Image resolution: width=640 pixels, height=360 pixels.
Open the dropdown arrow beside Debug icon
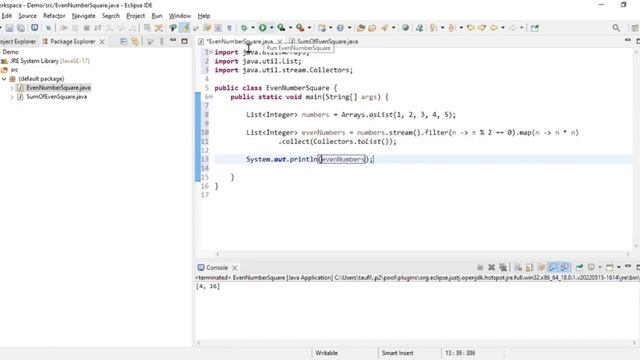click(253, 28)
